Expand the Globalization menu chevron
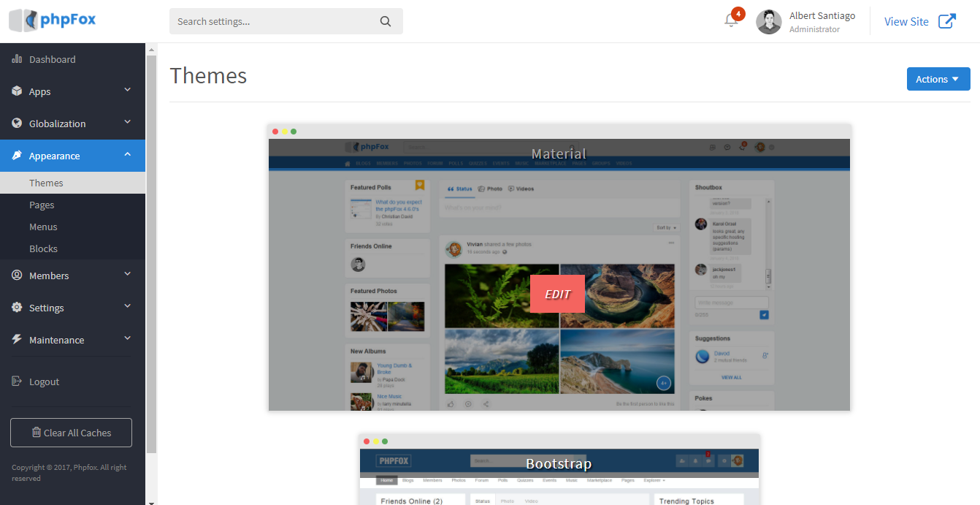Image resolution: width=980 pixels, height=505 pixels. tap(128, 123)
